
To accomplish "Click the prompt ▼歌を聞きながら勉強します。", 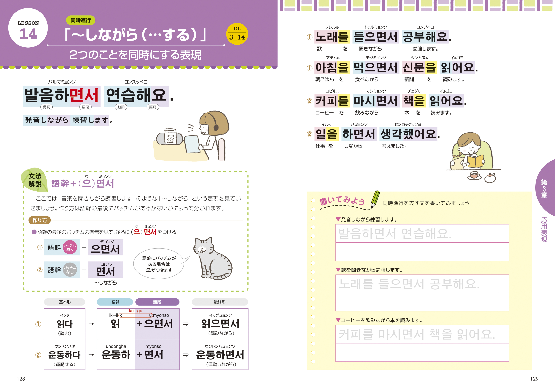I will pos(369,270).
